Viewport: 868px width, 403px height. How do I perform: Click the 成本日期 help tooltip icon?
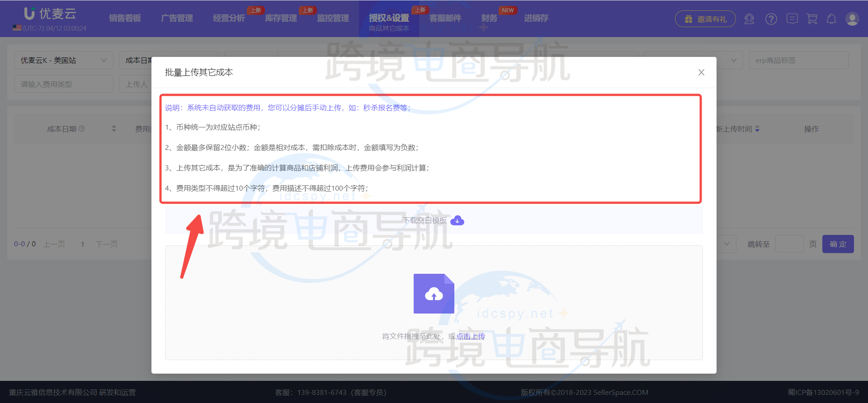pyautogui.click(x=82, y=129)
